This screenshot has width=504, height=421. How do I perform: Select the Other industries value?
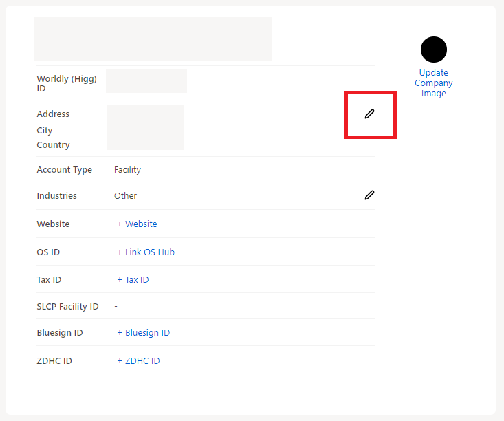pyautogui.click(x=125, y=195)
